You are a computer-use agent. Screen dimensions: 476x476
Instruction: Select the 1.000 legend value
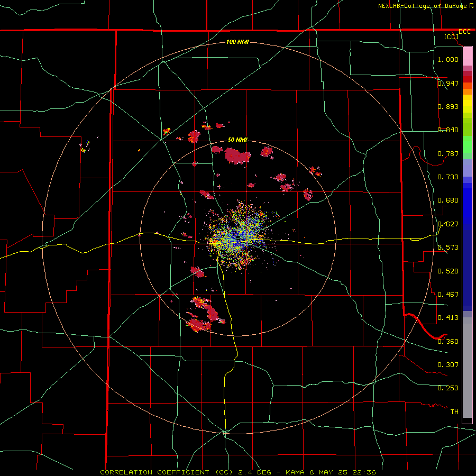[448, 59]
